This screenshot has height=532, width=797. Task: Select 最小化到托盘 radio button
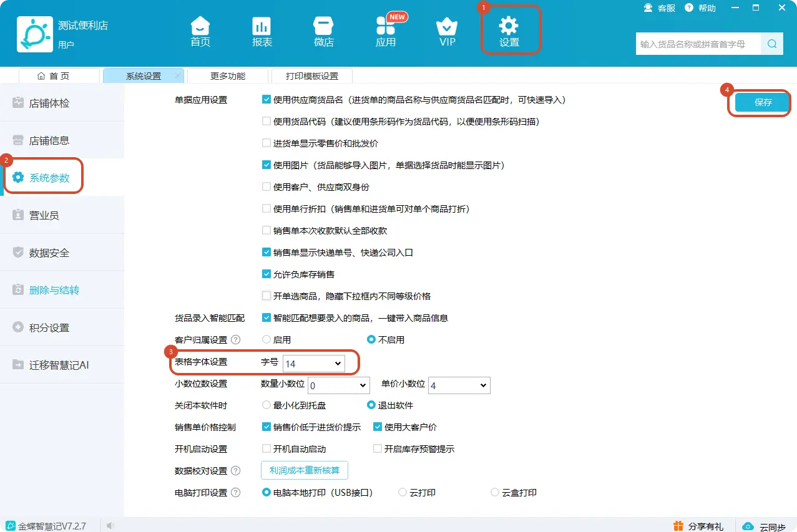[x=266, y=405]
